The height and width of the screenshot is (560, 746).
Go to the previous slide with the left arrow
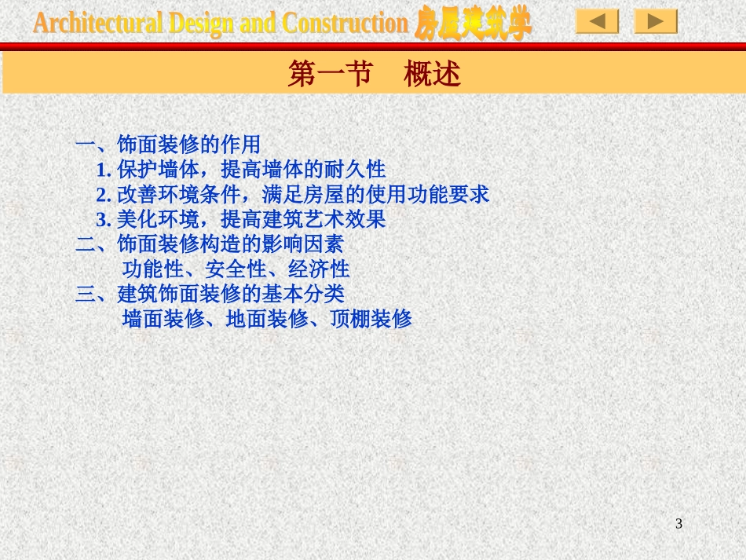(597, 21)
